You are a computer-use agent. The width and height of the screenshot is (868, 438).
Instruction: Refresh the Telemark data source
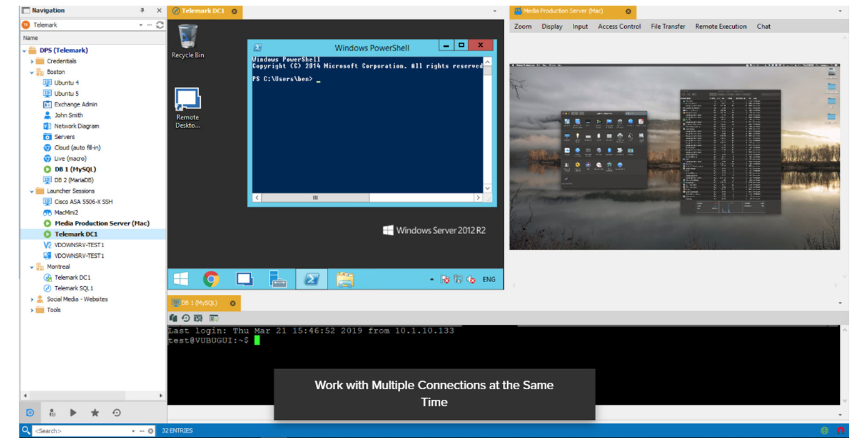point(160,25)
